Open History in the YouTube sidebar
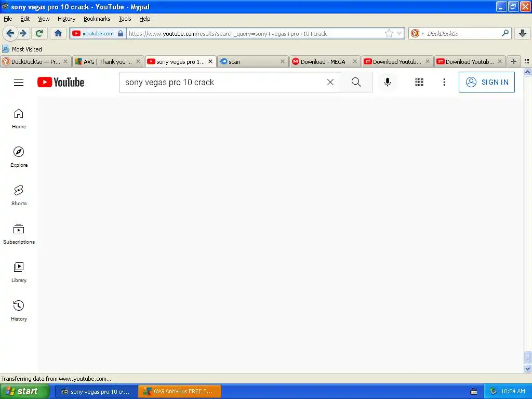The width and height of the screenshot is (532, 399). [19, 311]
